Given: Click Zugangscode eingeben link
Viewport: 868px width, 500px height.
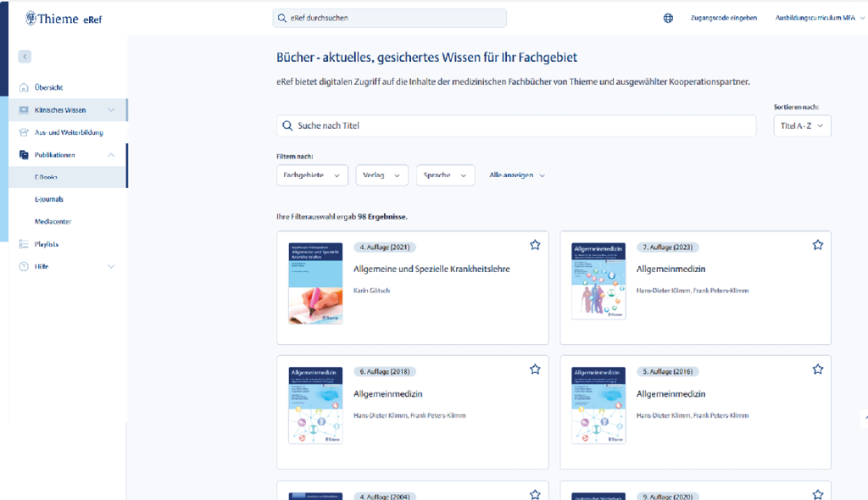Looking at the screenshot, I should tap(723, 18).
